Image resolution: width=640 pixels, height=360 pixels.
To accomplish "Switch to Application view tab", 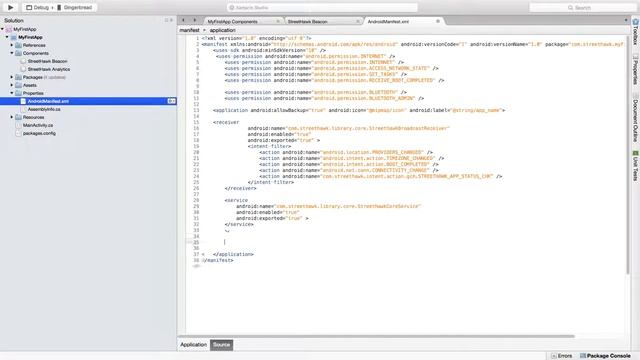I will 193,345.
